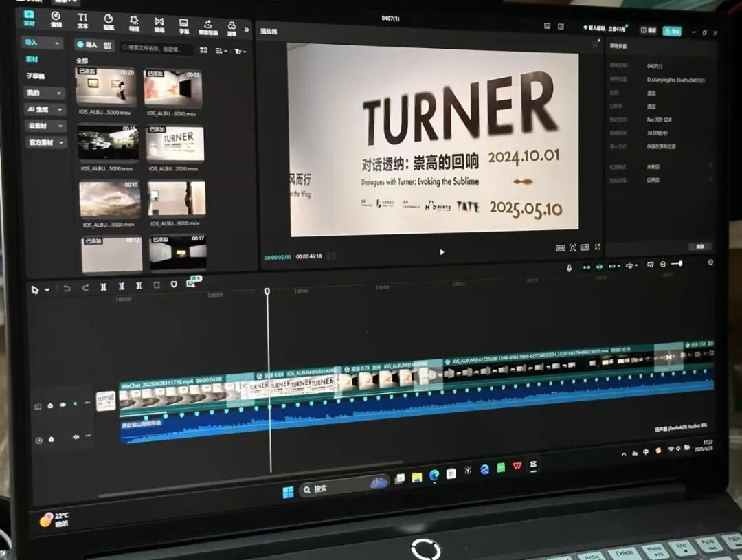Open the 文本 (Text) tool tab
Viewport: 742px width, 560px height.
(82, 21)
